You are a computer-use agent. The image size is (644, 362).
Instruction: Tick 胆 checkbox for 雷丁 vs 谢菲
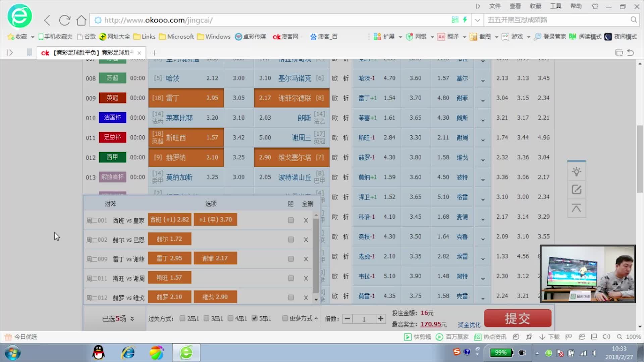point(291,259)
